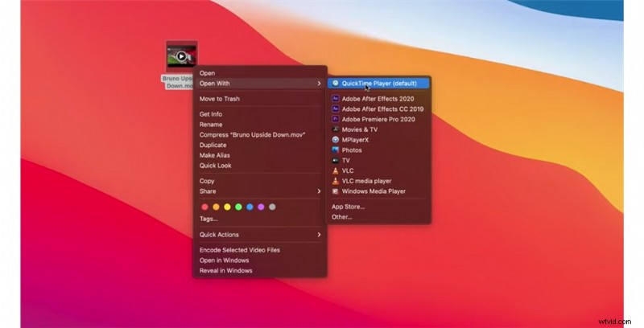
Task: Apply the gray tag color
Action: 272,207
